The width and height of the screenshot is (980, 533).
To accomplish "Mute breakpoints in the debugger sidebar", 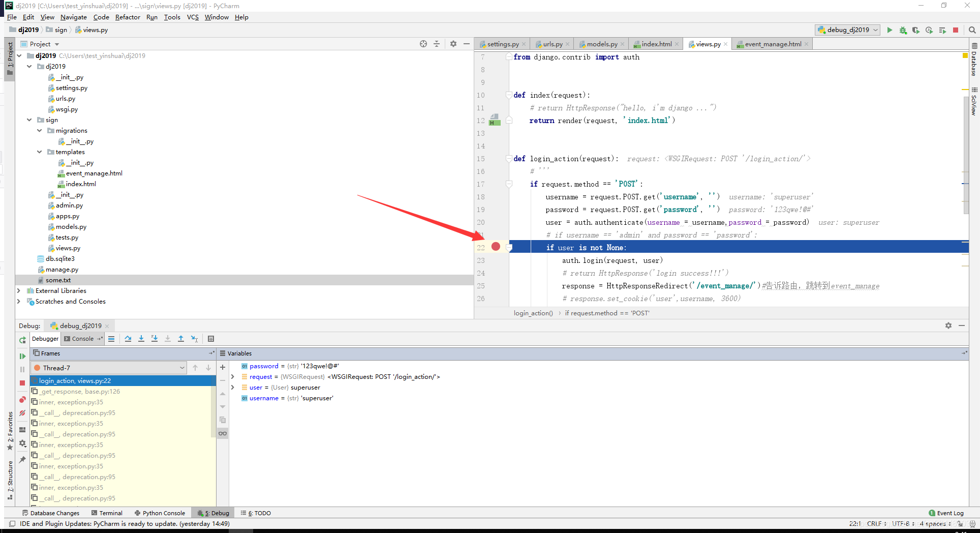I will click(x=22, y=413).
